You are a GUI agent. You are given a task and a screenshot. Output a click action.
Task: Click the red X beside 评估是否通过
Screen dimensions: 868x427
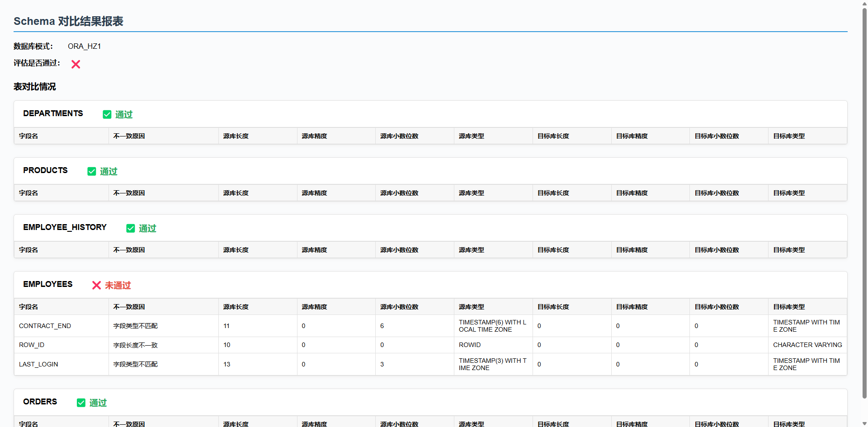tap(75, 64)
